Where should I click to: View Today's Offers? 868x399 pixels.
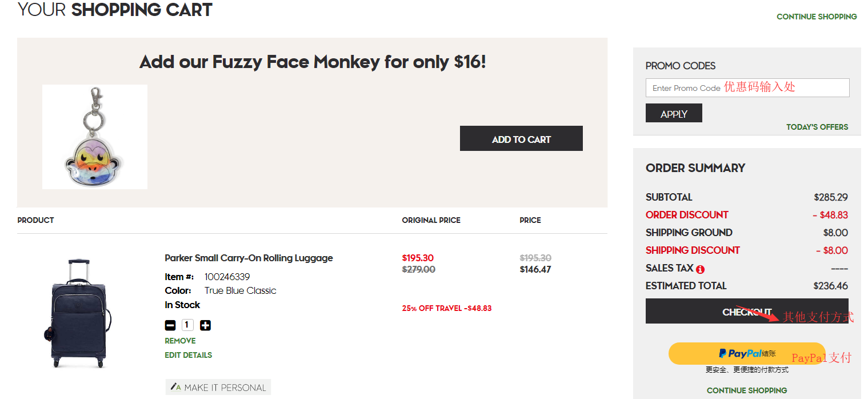[x=817, y=127]
